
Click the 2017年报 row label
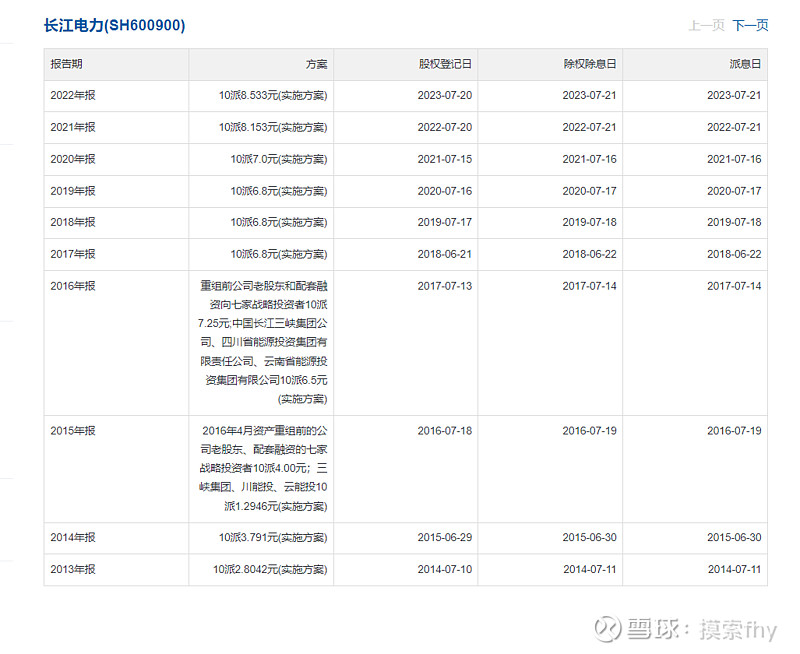click(x=72, y=254)
